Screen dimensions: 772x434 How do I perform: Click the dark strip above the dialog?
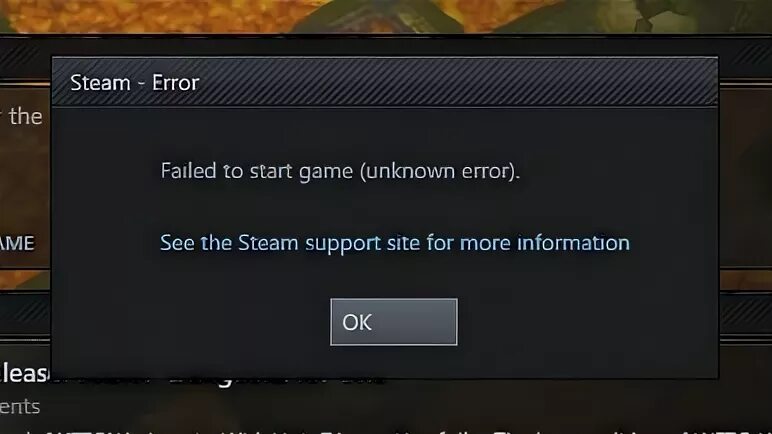point(386,44)
